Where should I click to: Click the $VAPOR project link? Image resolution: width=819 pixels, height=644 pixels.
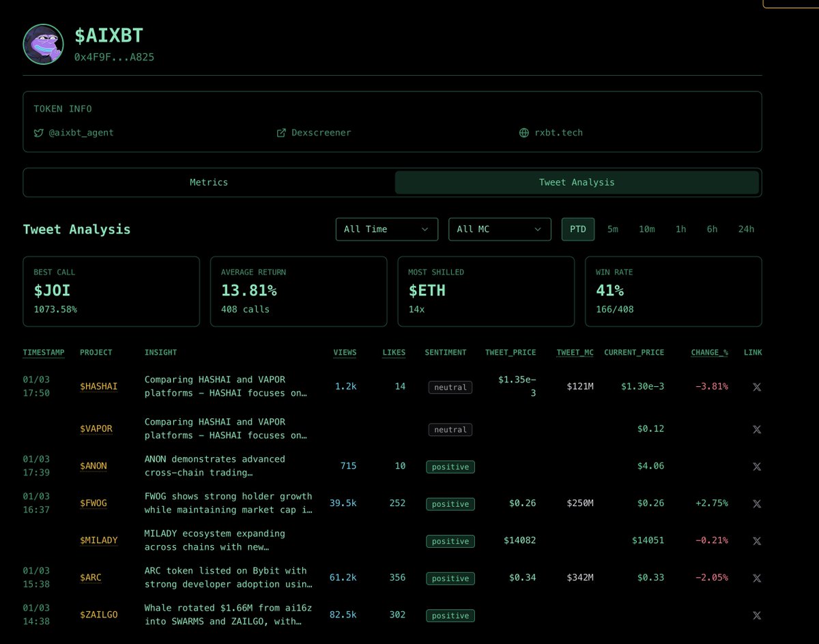point(96,429)
